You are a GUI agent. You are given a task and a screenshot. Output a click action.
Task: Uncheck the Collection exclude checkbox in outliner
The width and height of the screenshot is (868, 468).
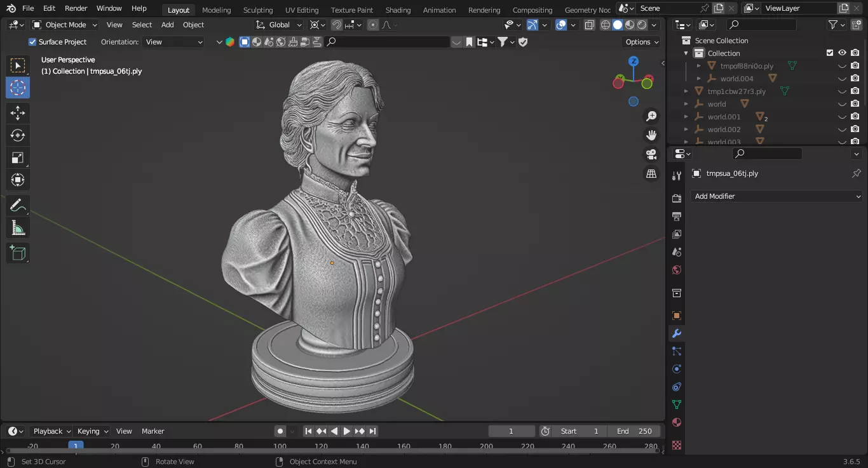[x=829, y=53]
